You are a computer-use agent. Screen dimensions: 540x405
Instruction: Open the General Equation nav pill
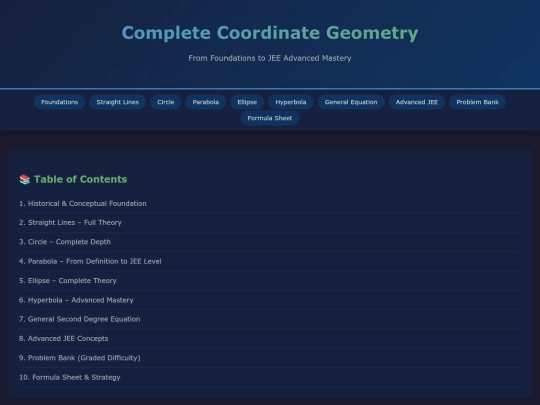pos(351,102)
